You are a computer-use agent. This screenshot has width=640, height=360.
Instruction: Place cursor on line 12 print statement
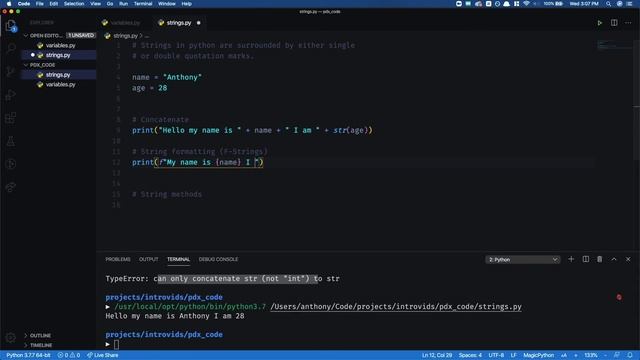(x=198, y=162)
